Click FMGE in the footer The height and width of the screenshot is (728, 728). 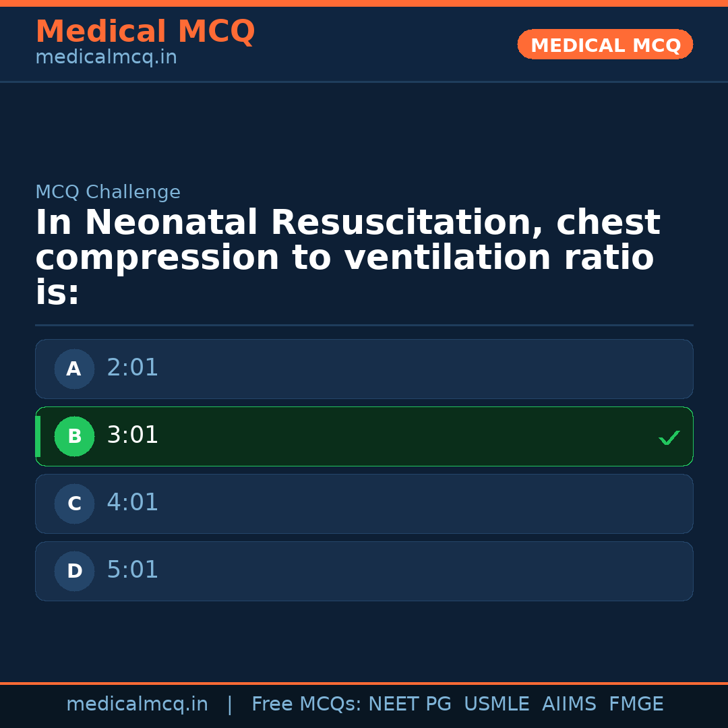636,704
